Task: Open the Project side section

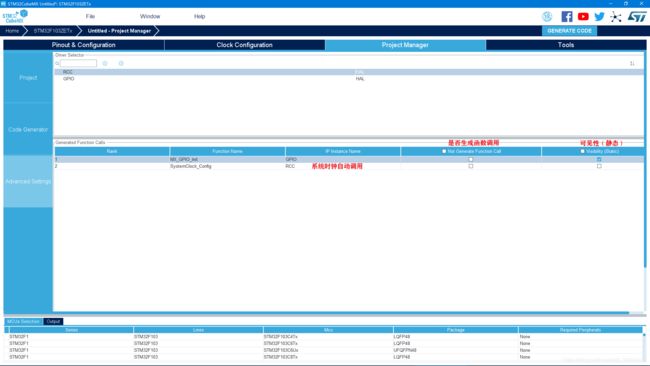Action: tap(28, 78)
